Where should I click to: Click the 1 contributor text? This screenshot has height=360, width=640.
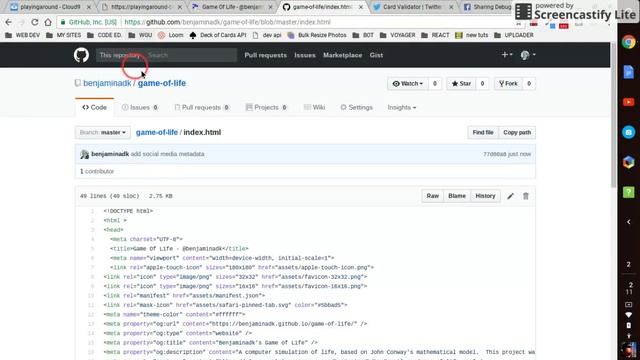[x=97, y=171]
